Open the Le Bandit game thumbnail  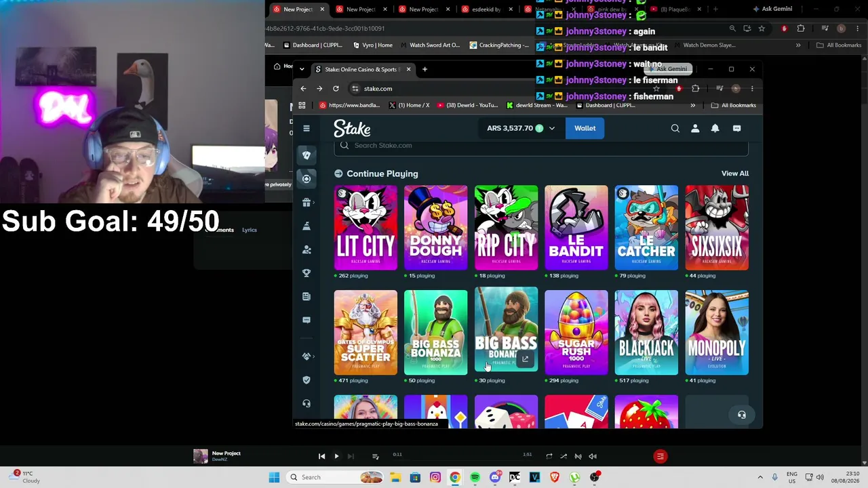(576, 228)
